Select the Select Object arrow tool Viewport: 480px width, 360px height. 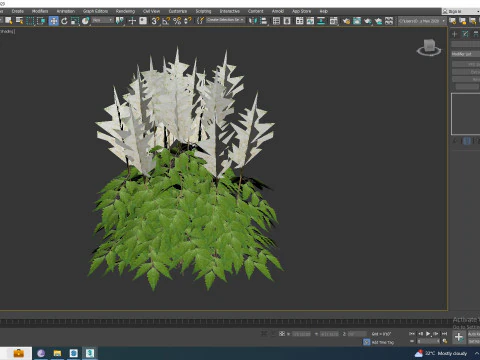[x=9, y=21]
